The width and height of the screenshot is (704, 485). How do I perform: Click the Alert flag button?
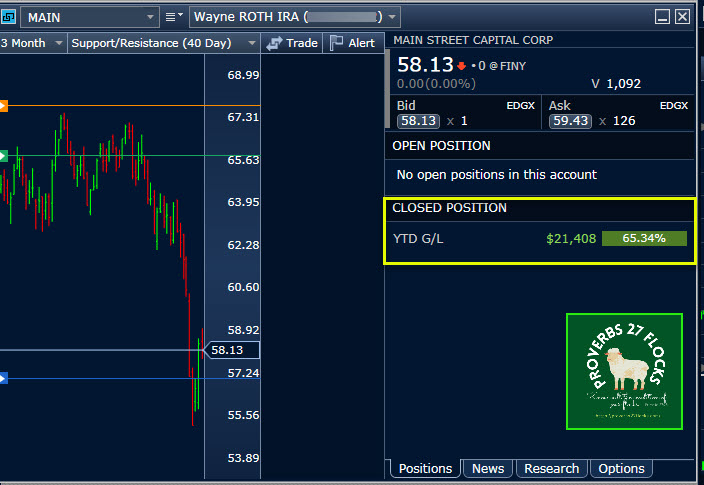coord(352,43)
